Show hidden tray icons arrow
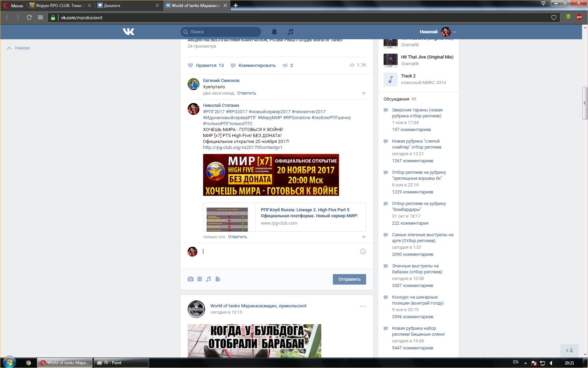 525,362
